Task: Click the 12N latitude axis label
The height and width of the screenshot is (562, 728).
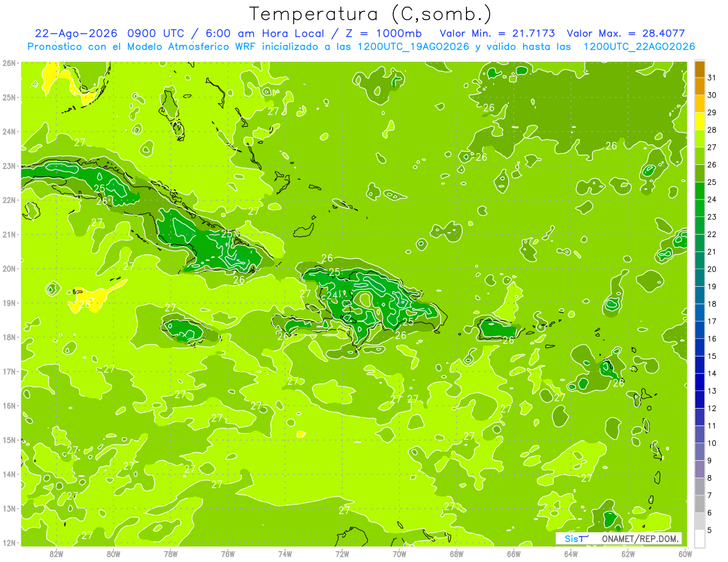Action: (9, 543)
